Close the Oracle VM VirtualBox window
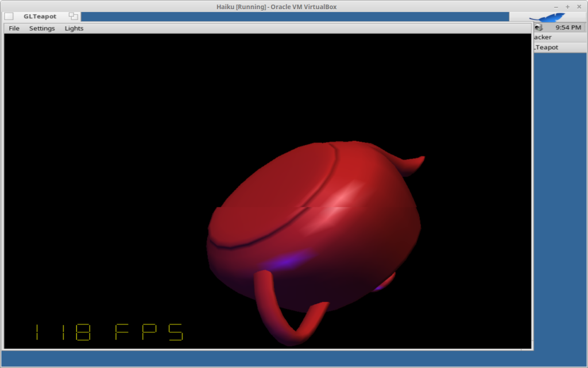This screenshot has width=588, height=368. tap(579, 7)
